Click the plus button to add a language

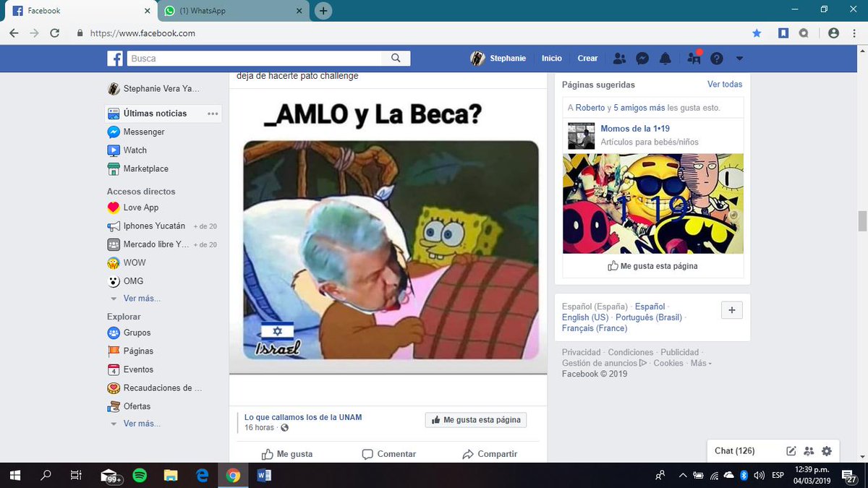point(732,310)
